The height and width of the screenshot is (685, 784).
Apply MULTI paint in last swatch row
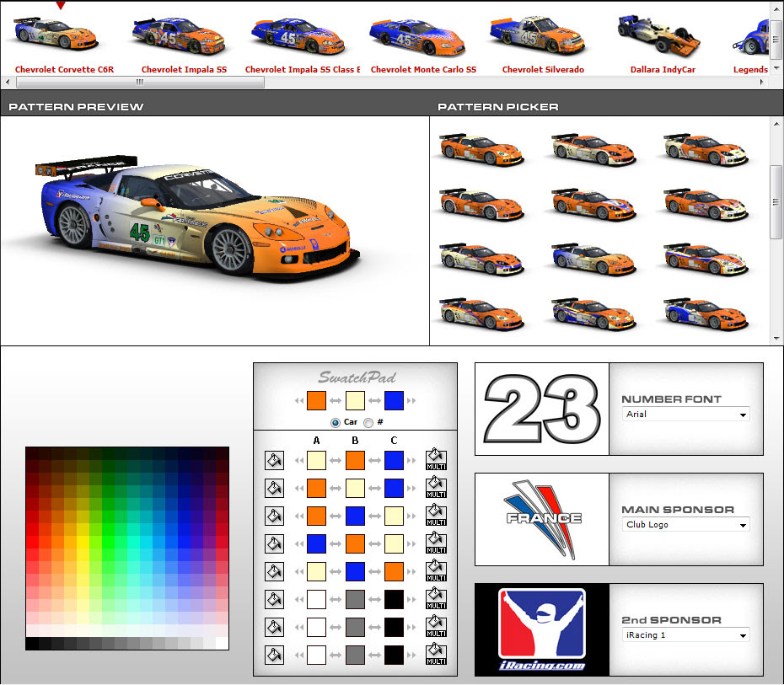(436, 654)
